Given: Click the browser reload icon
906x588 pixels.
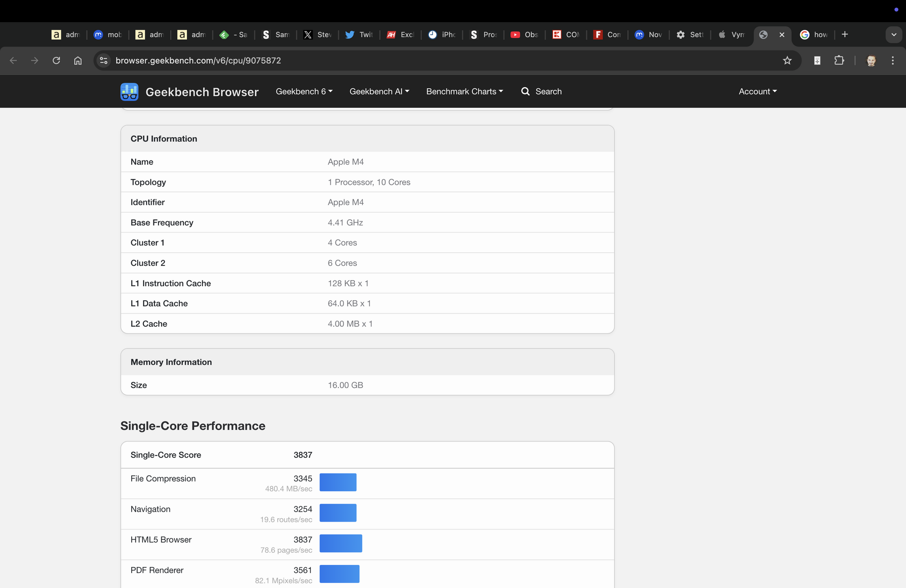Looking at the screenshot, I should (56, 60).
